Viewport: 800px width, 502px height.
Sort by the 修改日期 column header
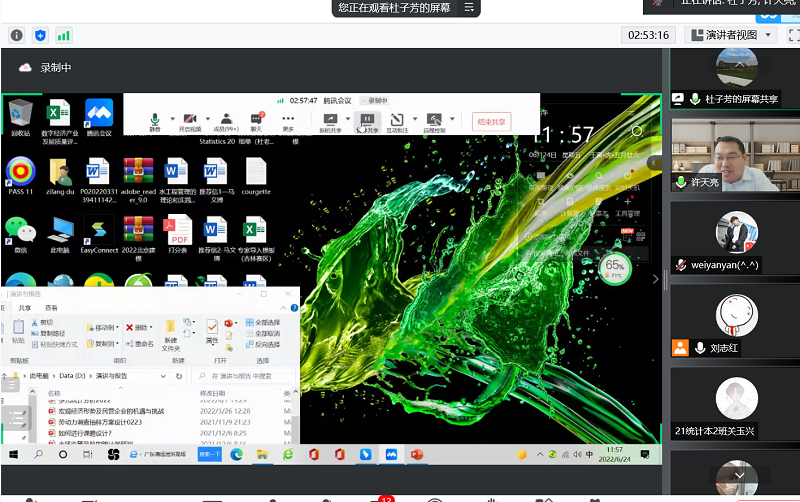click(212, 393)
